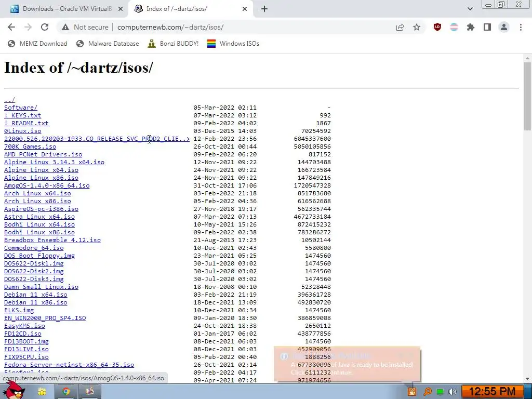Download Commodore_64.iso
Image resolution: width=532 pixels, height=399 pixels.
tap(34, 248)
